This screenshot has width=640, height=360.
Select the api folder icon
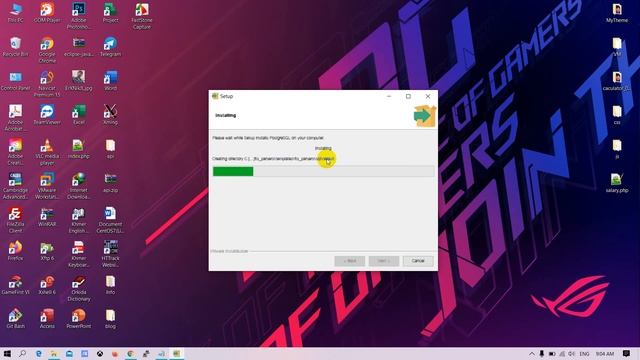click(110, 149)
